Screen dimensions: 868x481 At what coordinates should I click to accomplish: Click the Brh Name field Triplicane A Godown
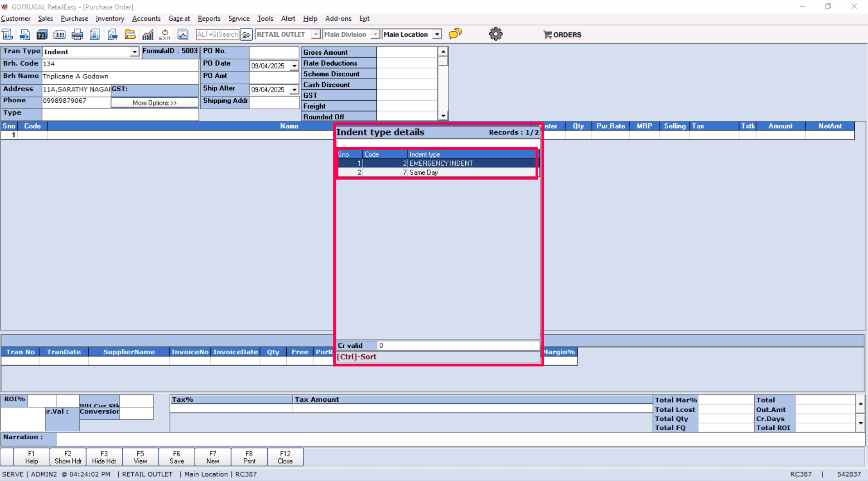(x=120, y=77)
